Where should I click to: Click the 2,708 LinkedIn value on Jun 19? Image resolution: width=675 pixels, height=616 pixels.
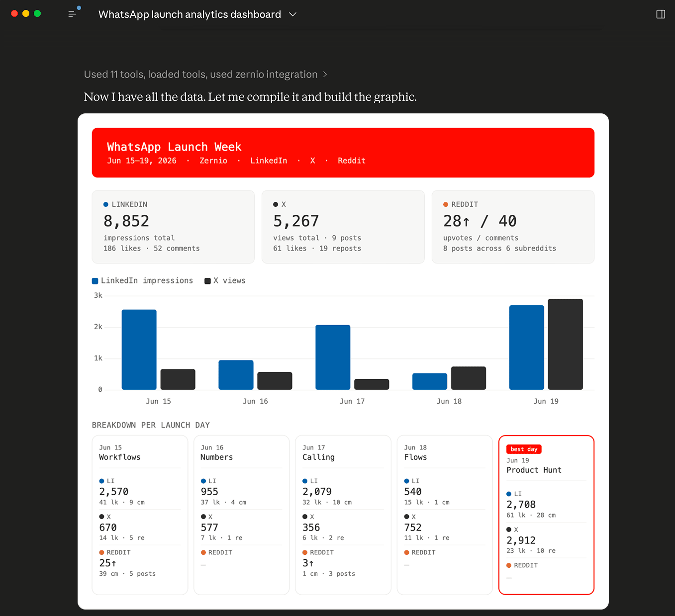(x=521, y=505)
